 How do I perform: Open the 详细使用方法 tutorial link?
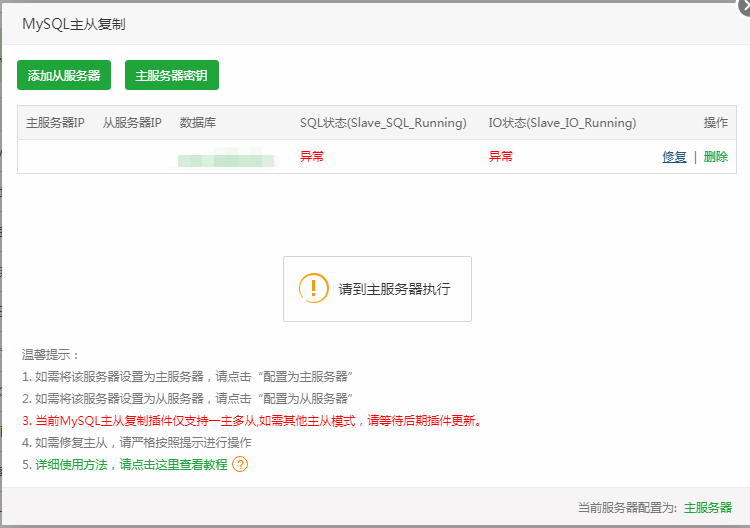(131, 464)
